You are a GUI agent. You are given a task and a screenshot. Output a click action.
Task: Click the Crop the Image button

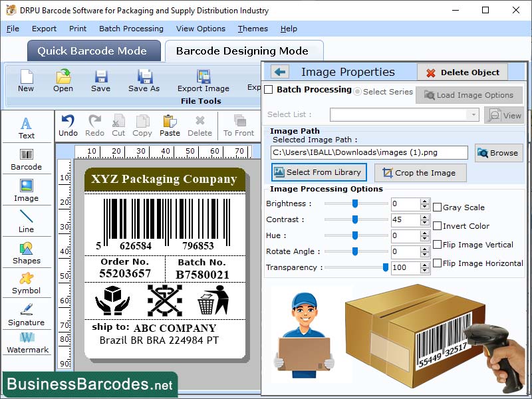point(420,173)
